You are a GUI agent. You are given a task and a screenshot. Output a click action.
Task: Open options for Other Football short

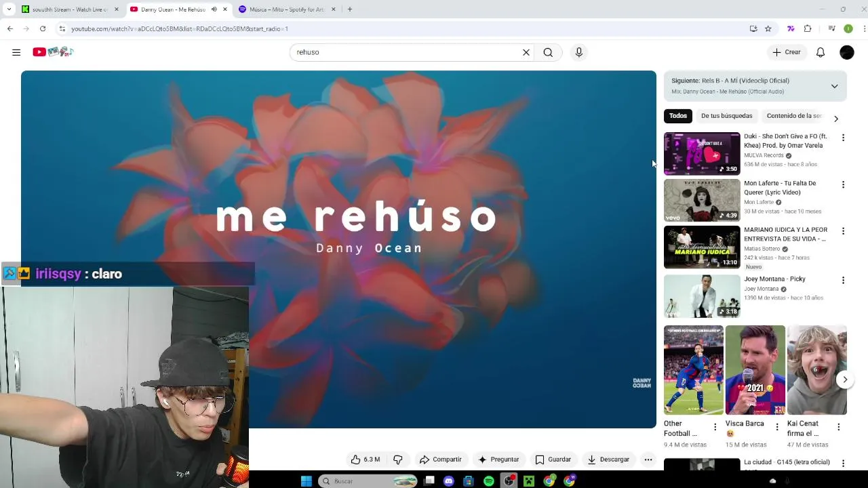[x=715, y=427]
